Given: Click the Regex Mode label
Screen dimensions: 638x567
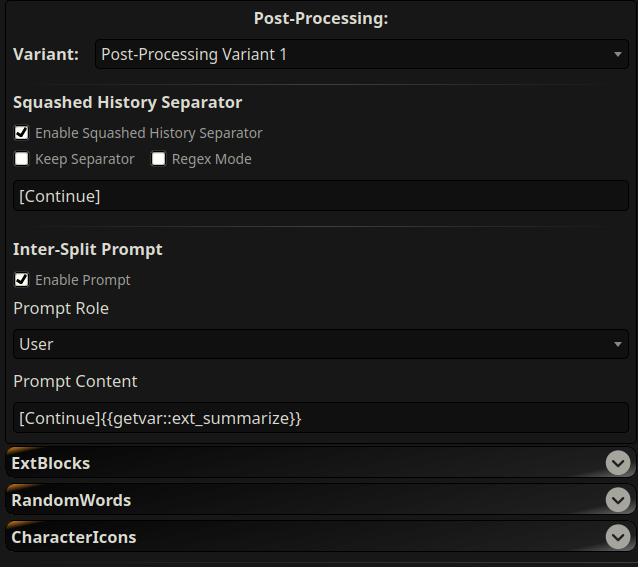Looking at the screenshot, I should pos(212,159).
